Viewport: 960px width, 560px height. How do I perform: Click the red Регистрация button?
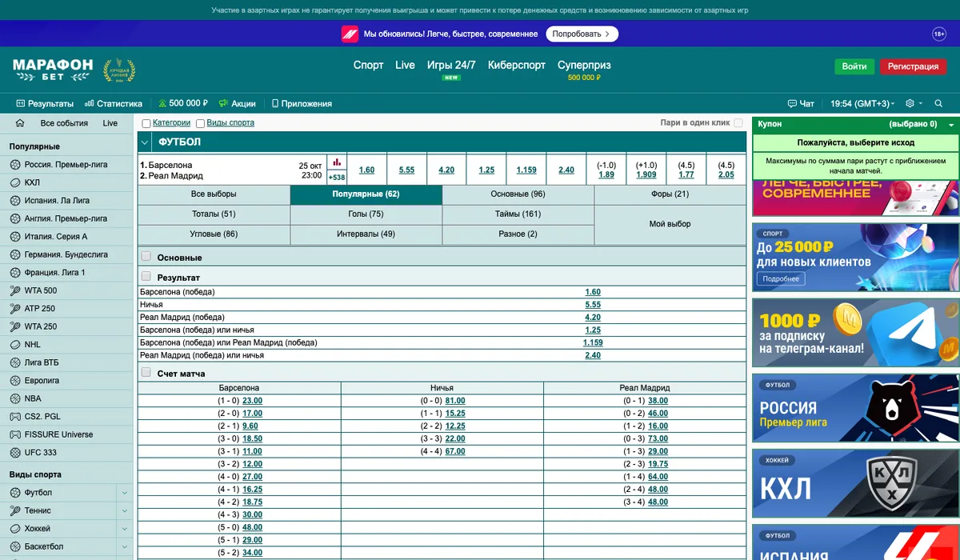click(913, 66)
